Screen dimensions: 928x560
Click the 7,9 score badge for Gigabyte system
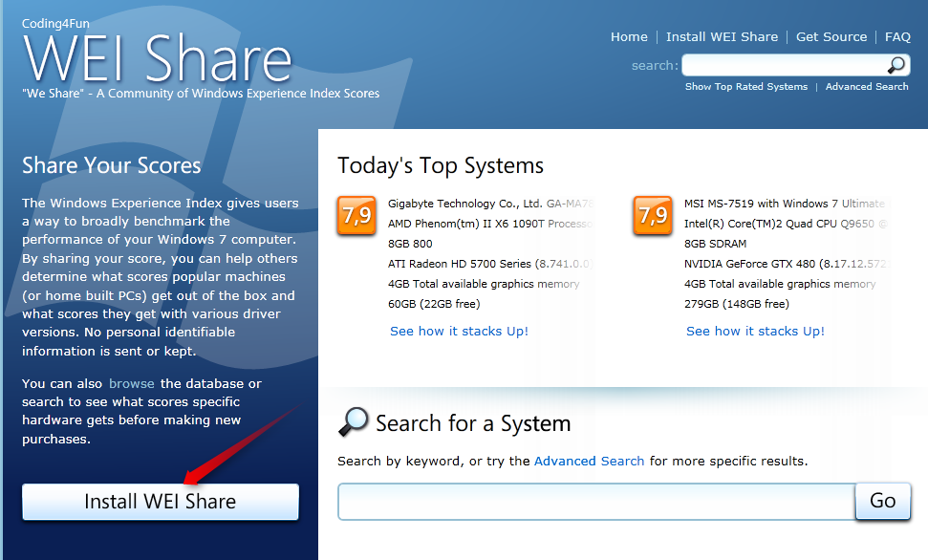click(x=356, y=215)
